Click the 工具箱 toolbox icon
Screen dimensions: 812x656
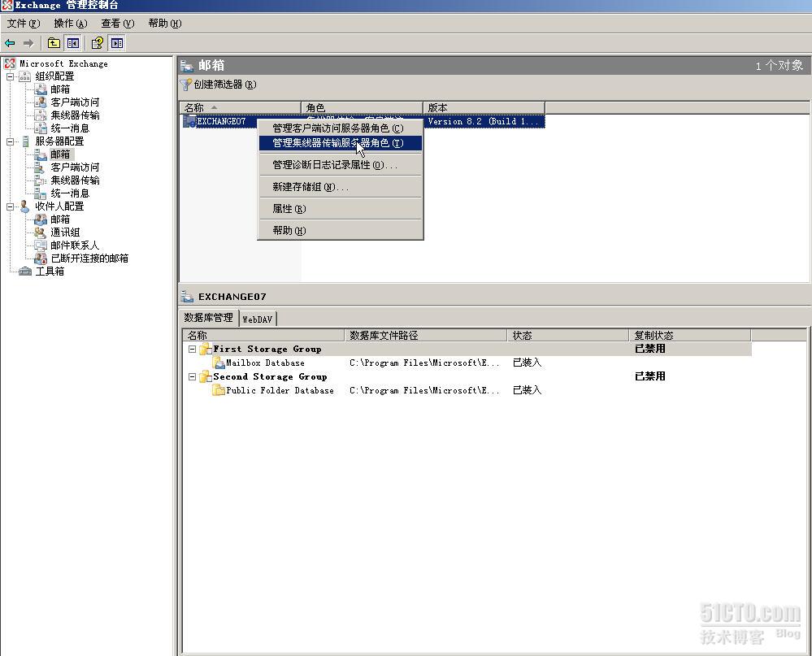tap(25, 272)
